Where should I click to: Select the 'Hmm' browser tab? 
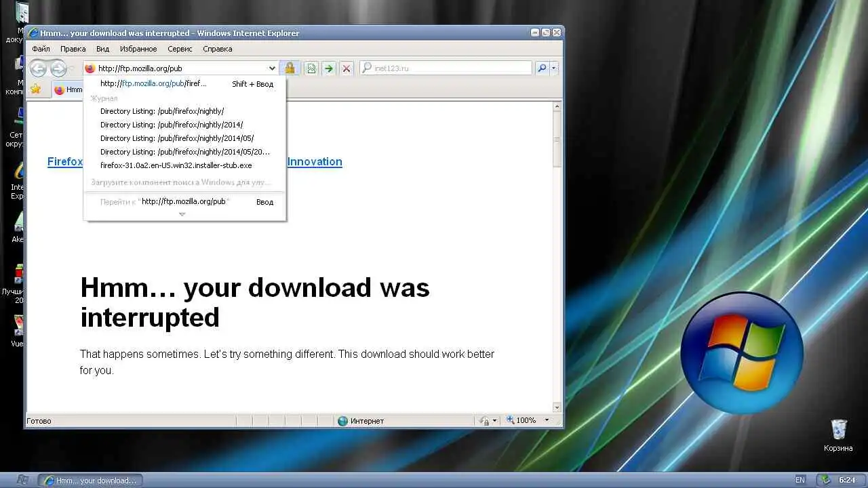(x=68, y=89)
